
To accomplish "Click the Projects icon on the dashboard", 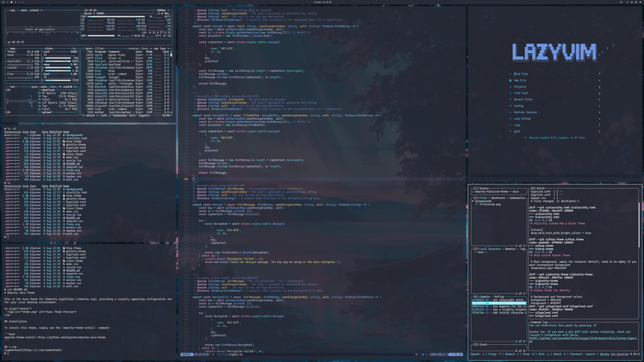I will 510,87.
